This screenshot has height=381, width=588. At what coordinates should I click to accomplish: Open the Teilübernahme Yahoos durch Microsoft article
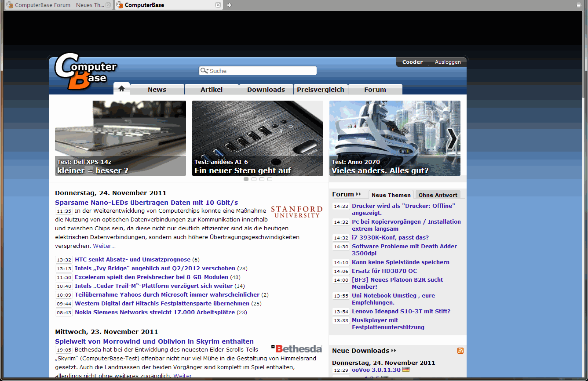coord(167,295)
